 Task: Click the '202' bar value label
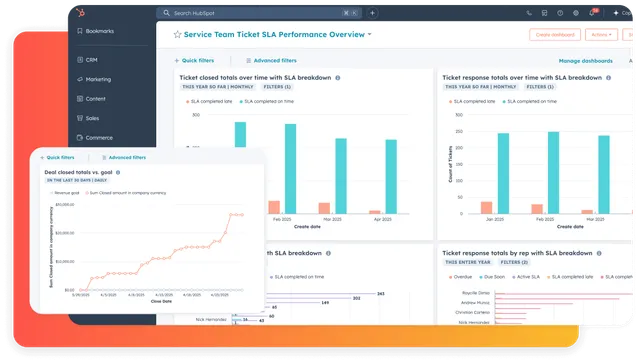356,298
